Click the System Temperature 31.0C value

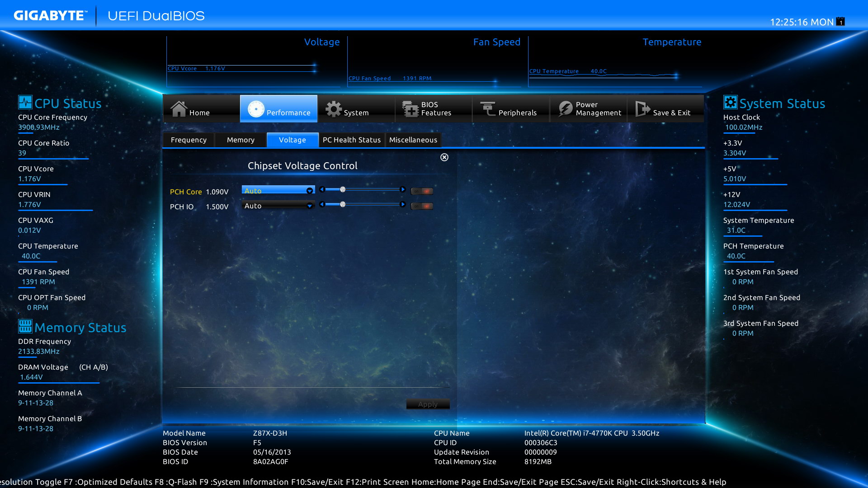[736, 230]
